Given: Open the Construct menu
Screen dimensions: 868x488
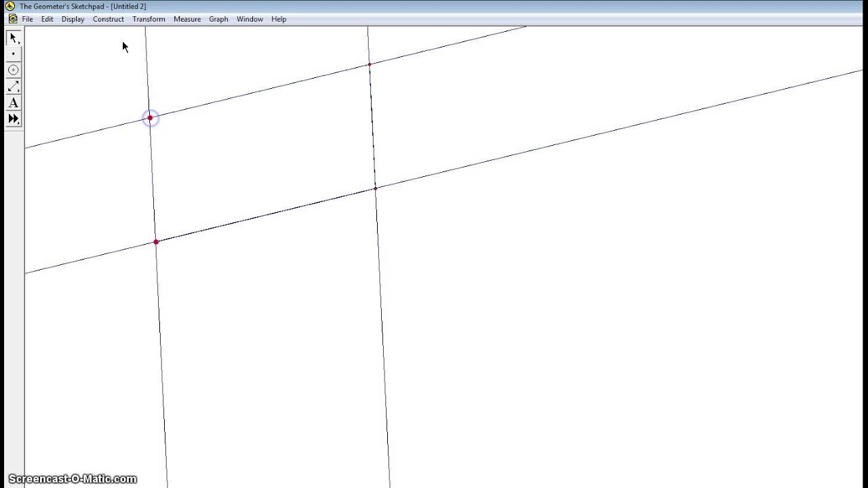Looking at the screenshot, I should click(108, 19).
